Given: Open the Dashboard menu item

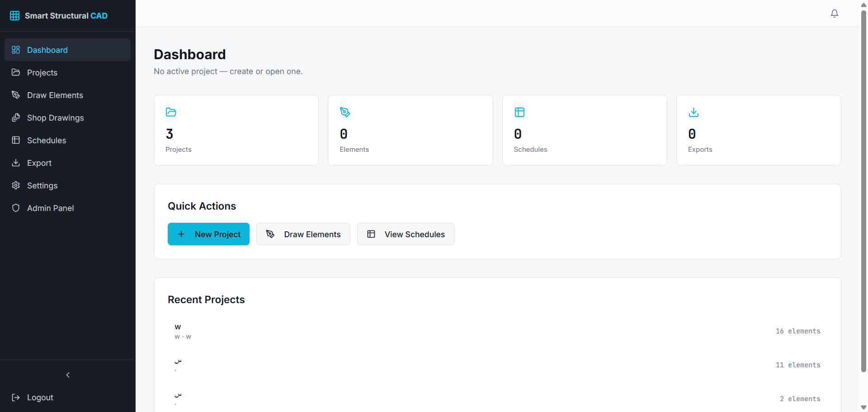Looking at the screenshot, I should click(x=67, y=50).
